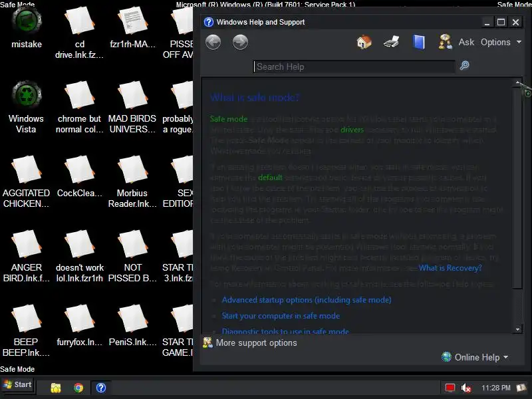The width and height of the screenshot is (532, 399).
Task: Select the chrome but normal col... file
Action: (x=79, y=107)
